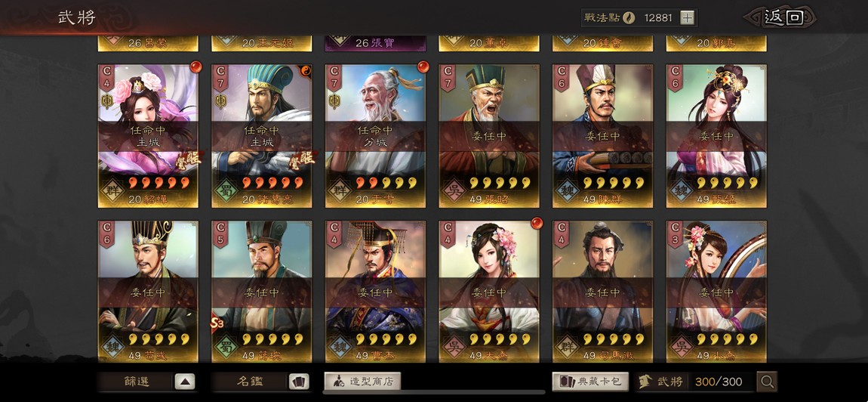The image size is (868, 402).
Task: Open the 典藏卡包 card pack
Action: tap(590, 382)
